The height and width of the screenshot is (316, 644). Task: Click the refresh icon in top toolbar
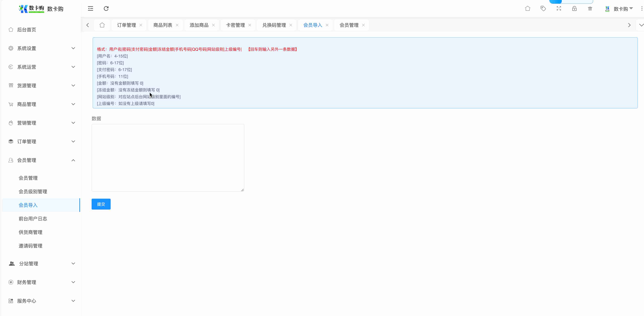(x=106, y=8)
